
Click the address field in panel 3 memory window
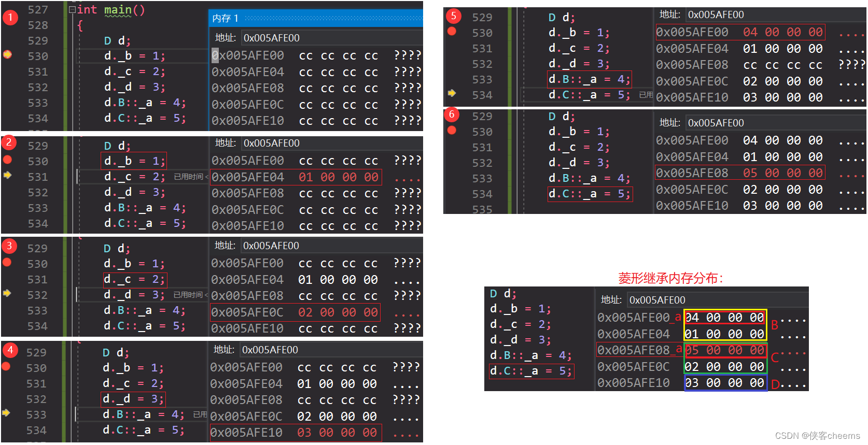coord(332,246)
